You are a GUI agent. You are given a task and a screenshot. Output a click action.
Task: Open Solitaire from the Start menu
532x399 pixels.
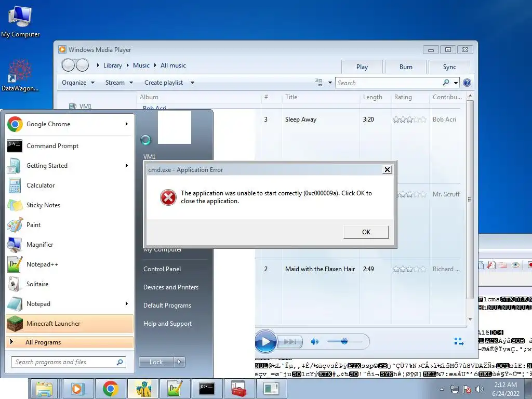coord(69,284)
